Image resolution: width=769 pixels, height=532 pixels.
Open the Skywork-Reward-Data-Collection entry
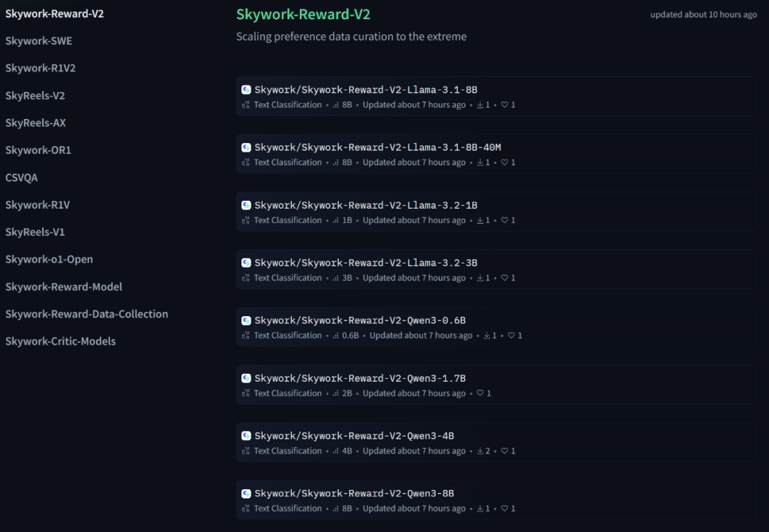pos(87,314)
